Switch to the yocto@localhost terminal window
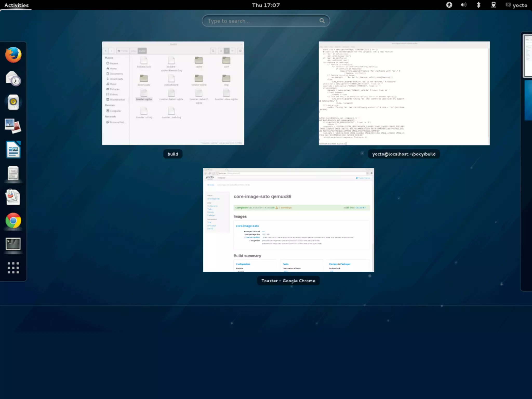Image resolution: width=532 pixels, height=399 pixels. click(x=404, y=93)
